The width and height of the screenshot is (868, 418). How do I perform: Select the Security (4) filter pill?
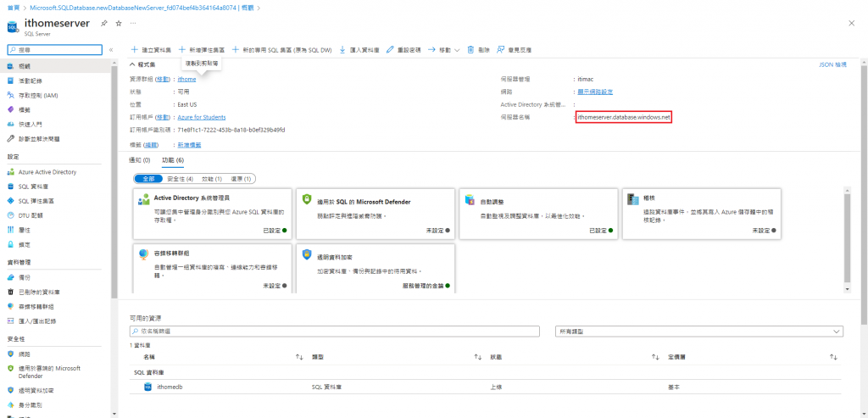click(180, 179)
